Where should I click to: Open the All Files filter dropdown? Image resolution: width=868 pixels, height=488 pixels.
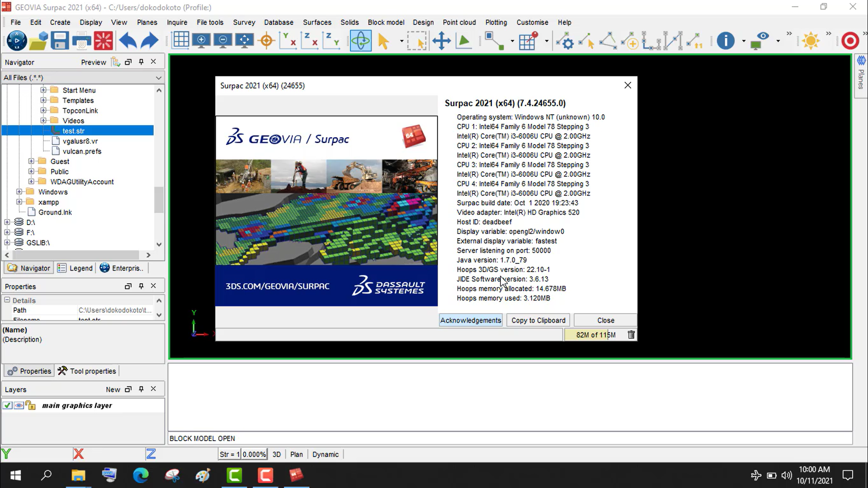(x=159, y=77)
